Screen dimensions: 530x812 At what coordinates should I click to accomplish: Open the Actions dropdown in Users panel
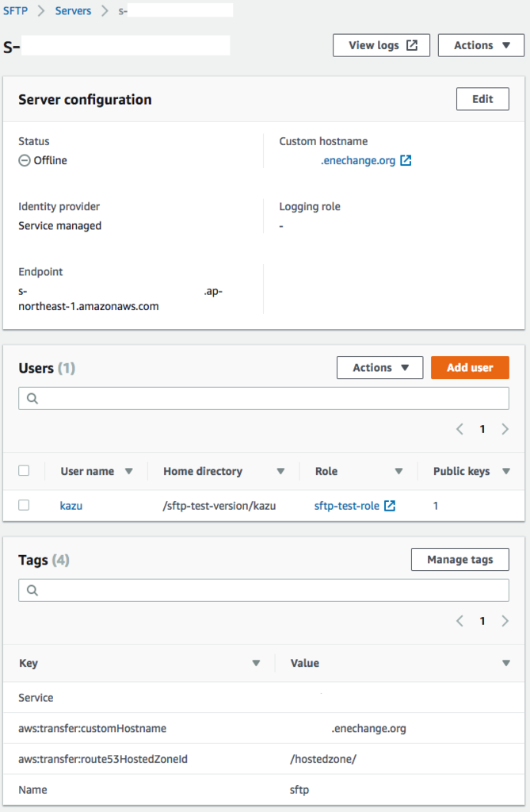click(379, 367)
